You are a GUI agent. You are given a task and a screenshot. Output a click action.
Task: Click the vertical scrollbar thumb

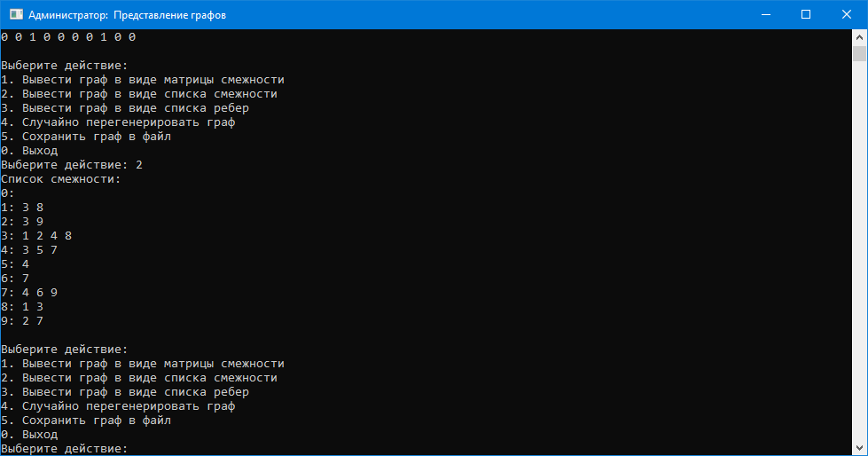point(859,54)
